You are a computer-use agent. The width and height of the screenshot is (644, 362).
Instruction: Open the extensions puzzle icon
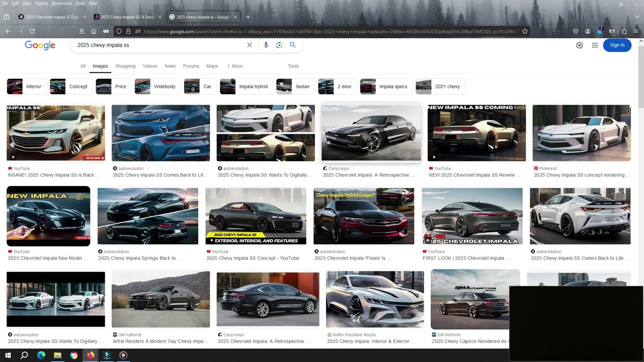[x=624, y=31]
